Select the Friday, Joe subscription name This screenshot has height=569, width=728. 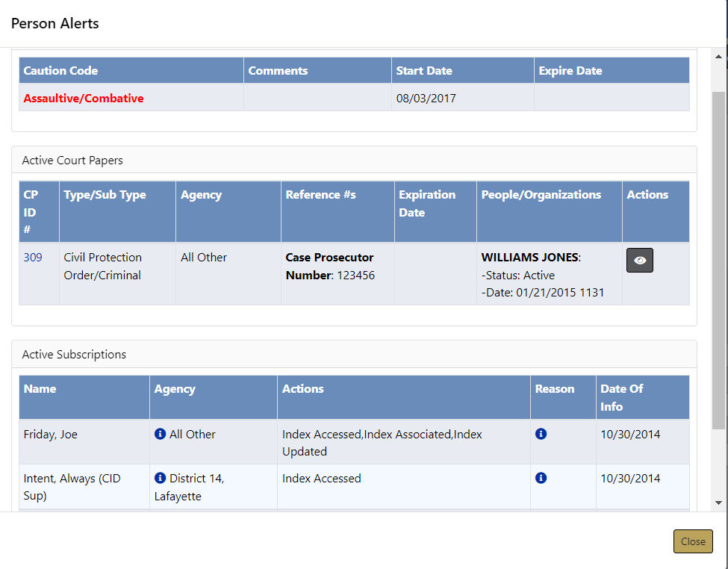(x=51, y=434)
